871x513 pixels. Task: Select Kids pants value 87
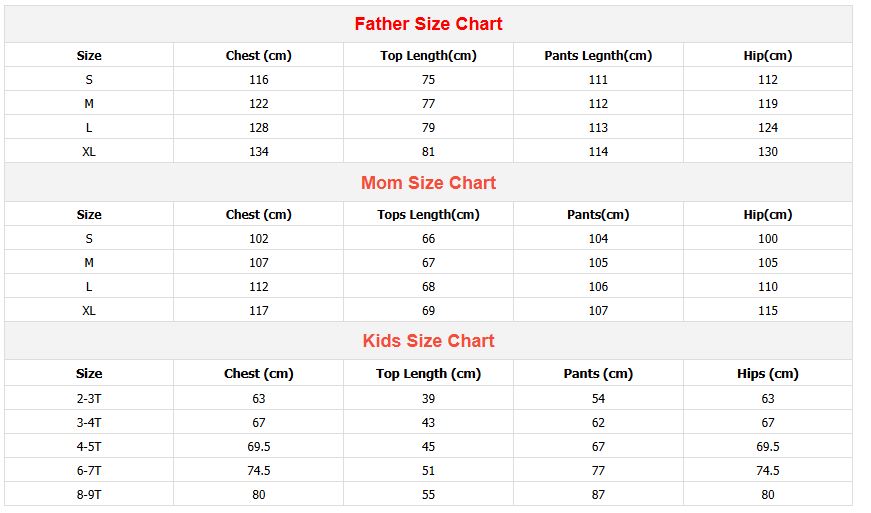pyautogui.click(x=598, y=494)
